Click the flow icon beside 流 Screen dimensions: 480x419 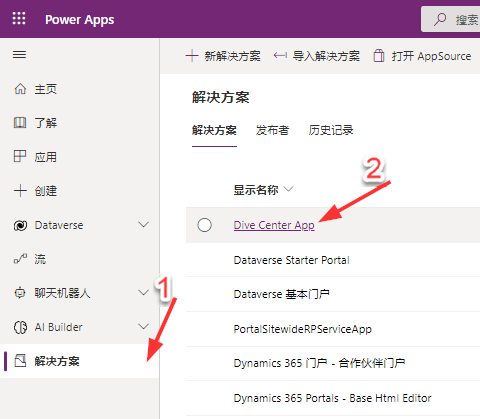tap(20, 259)
